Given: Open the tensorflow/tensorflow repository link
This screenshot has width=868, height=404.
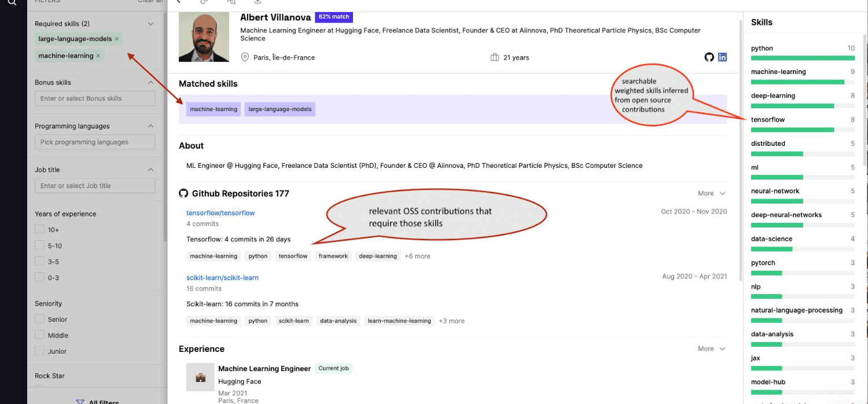Looking at the screenshot, I should tap(220, 213).
